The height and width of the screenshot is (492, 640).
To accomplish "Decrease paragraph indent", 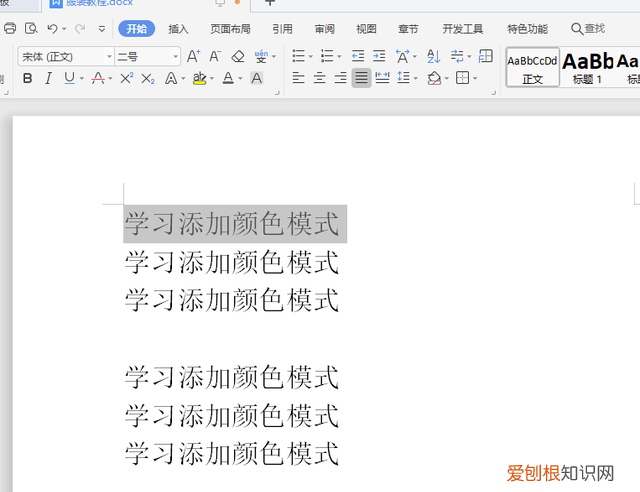I will (x=358, y=56).
